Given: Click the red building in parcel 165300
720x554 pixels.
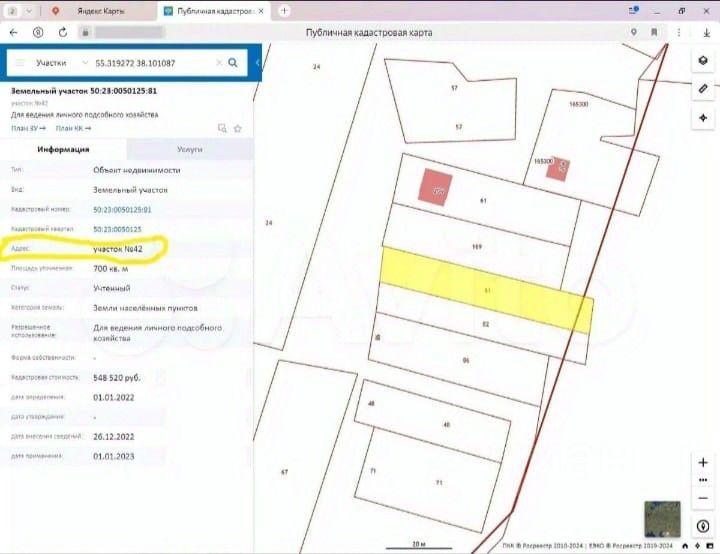Looking at the screenshot, I should point(558,170).
